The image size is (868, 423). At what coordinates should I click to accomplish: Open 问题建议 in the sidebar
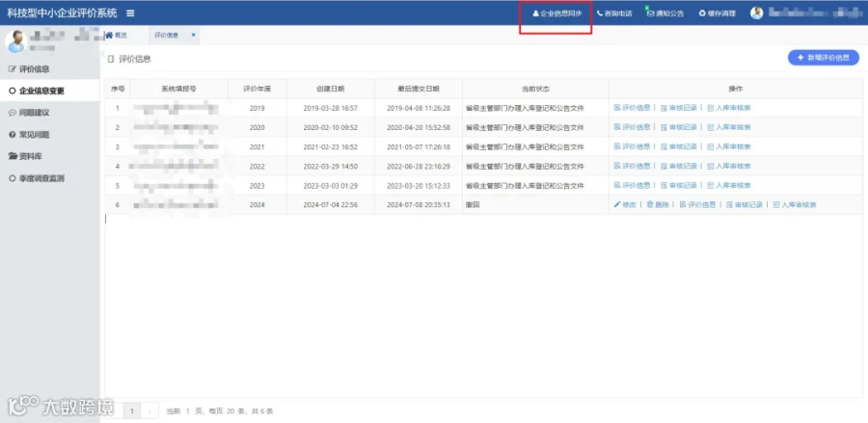point(50,113)
